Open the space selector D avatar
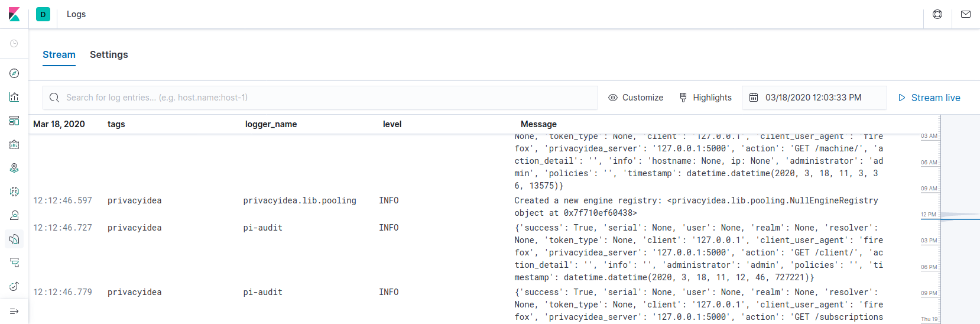980x324 pixels. point(43,14)
